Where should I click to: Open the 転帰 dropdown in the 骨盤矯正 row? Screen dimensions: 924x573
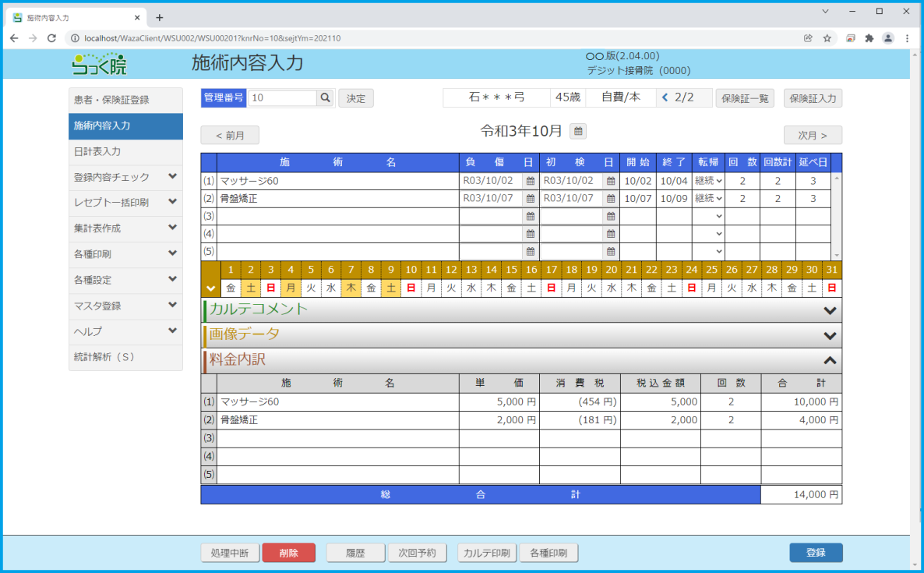(x=711, y=198)
